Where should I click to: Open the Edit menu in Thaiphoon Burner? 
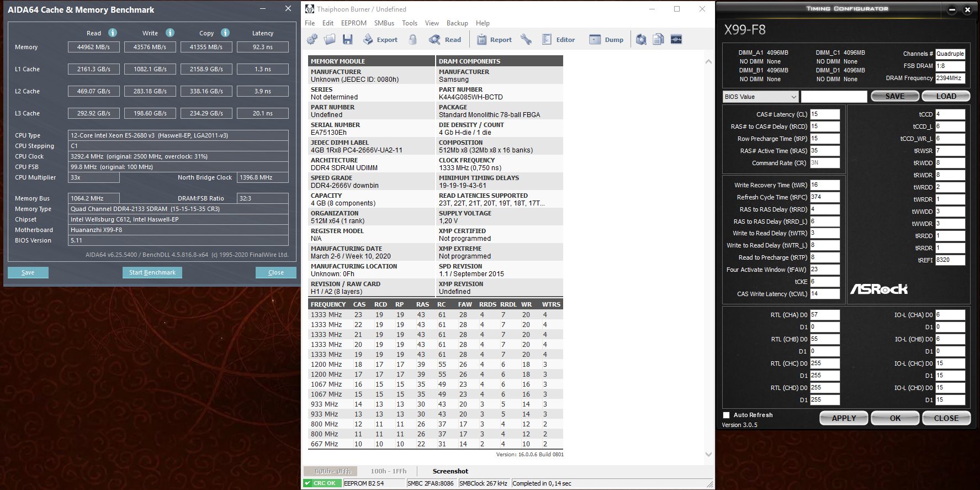(x=328, y=23)
